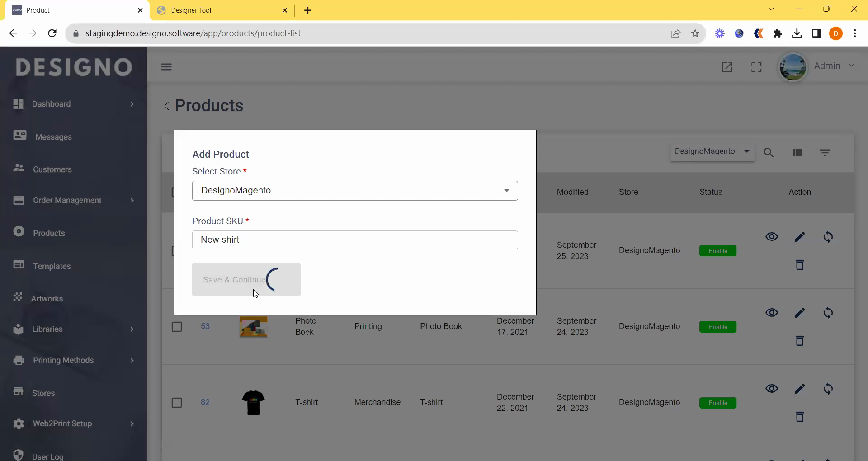Delete the Photo Book product row
The height and width of the screenshot is (461, 868).
click(799, 341)
